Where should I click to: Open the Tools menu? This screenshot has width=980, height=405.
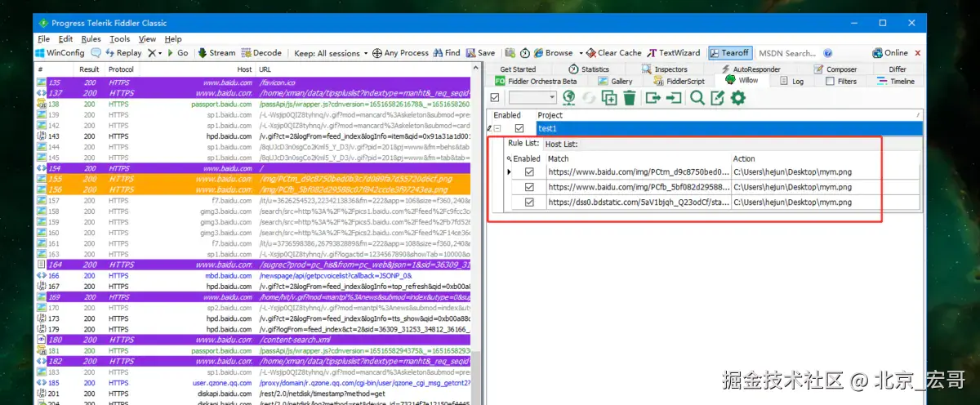[x=120, y=38]
